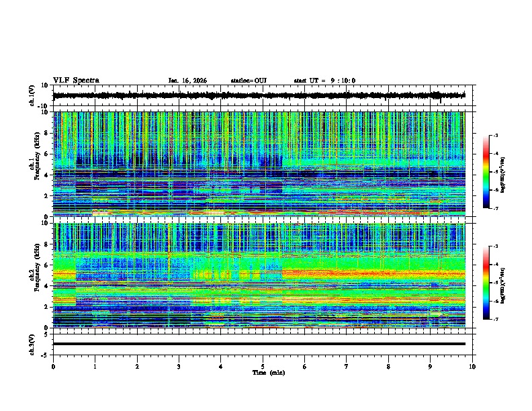Viewport: 532px width, 411px height.
Task: Click the "6" kHz tick on ch.2 spectrogram
Action: (x=46, y=265)
